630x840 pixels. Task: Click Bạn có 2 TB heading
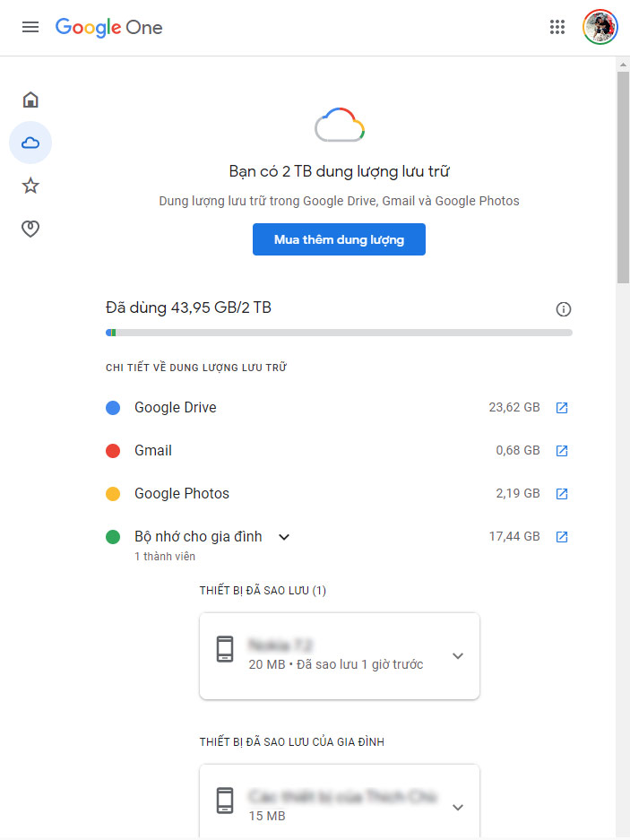point(339,171)
